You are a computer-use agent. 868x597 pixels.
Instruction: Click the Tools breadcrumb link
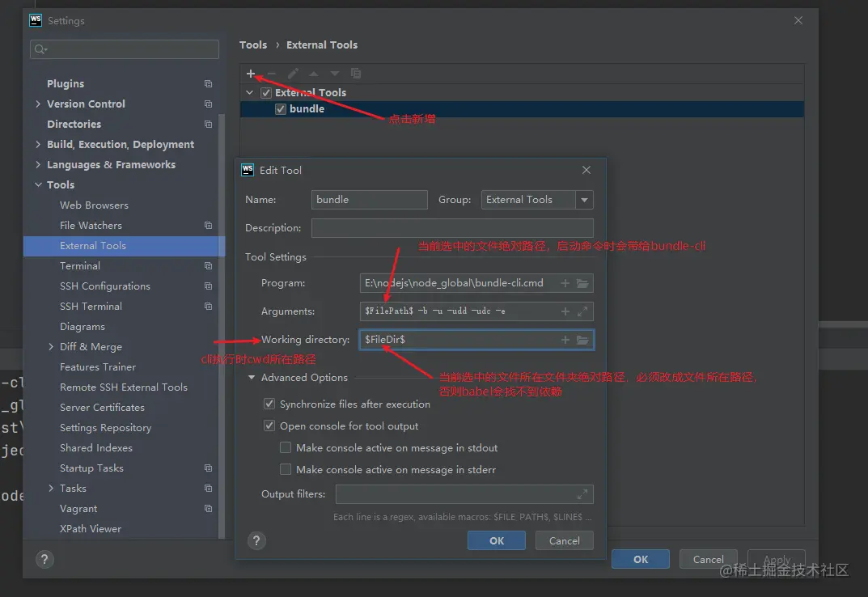pyautogui.click(x=253, y=44)
